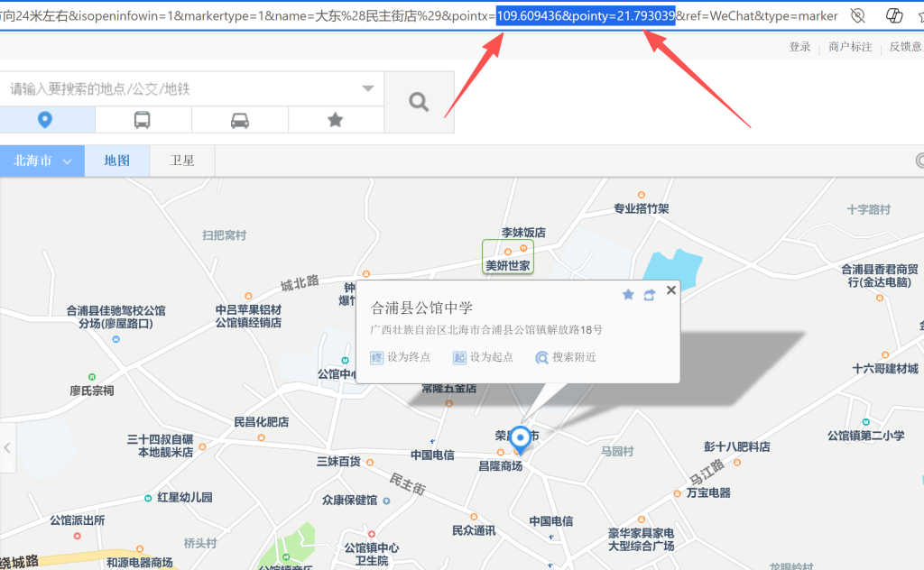
Task: Click the 搜索附近 search nearby icon
Action: pyautogui.click(x=541, y=357)
